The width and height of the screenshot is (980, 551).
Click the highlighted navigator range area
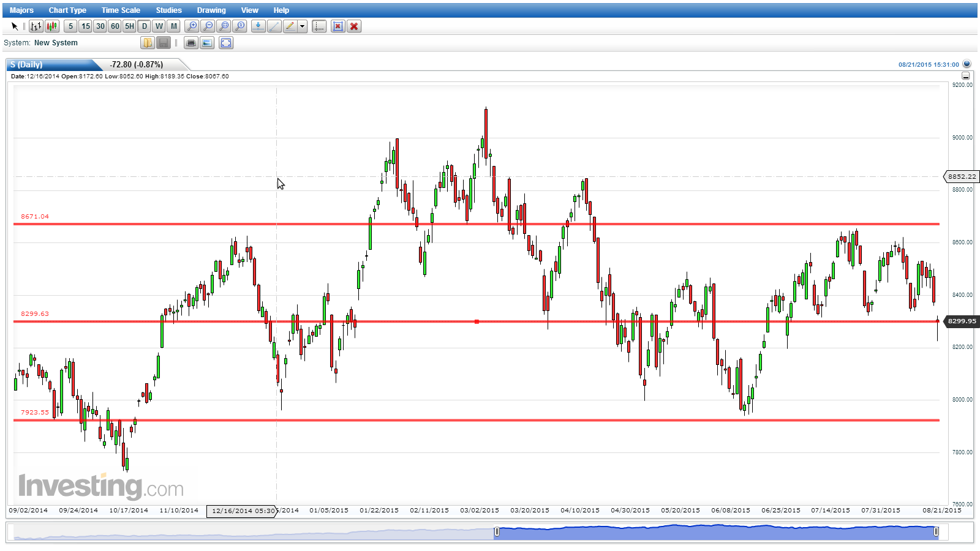tap(717, 532)
